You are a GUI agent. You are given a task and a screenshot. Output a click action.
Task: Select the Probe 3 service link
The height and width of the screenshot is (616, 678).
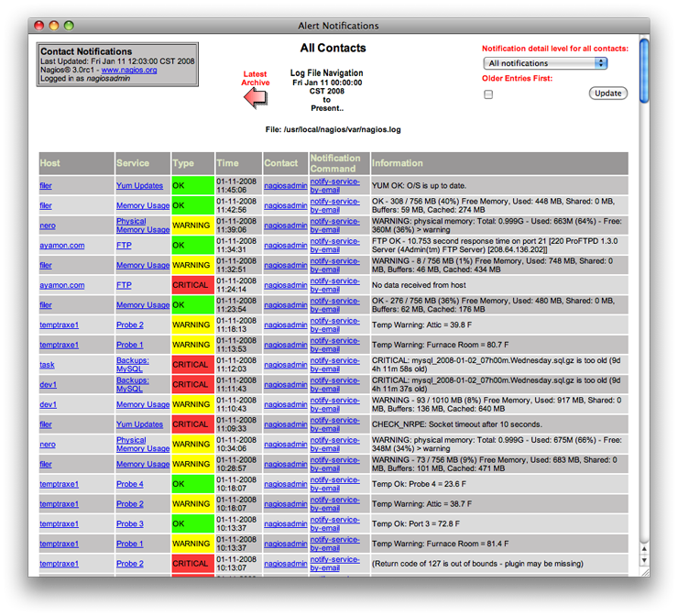(129, 524)
